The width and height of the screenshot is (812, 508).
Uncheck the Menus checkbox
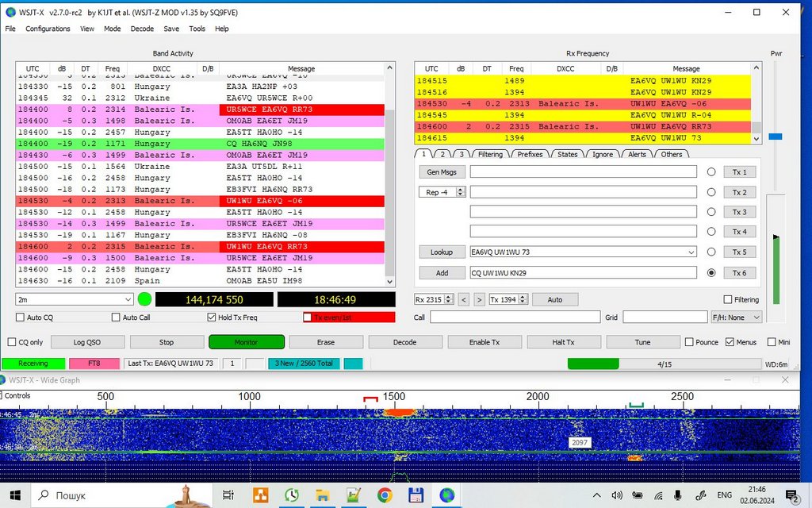click(x=730, y=342)
